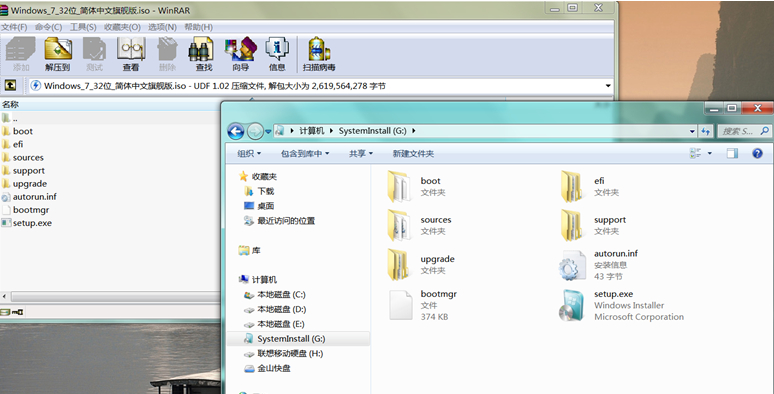This screenshot has width=774, height=394.
Task: Open the 查看 (View) toolbar icon
Action: [131, 54]
